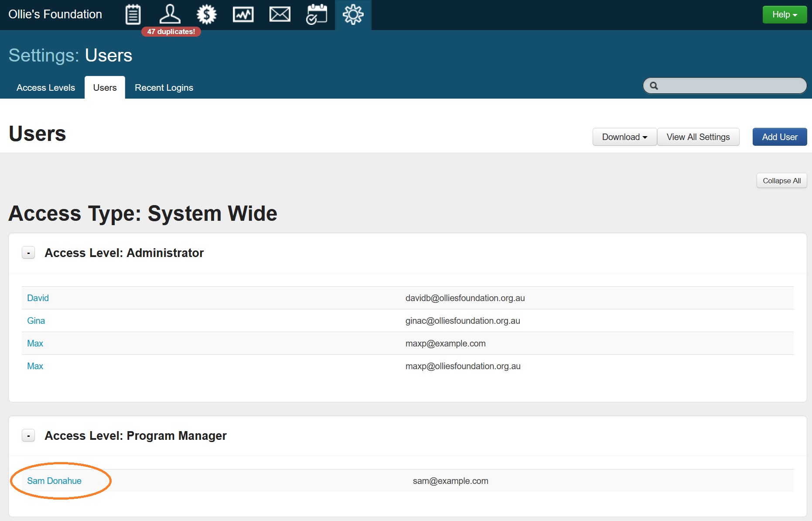Open Sam Donahue's user profile

[54, 481]
